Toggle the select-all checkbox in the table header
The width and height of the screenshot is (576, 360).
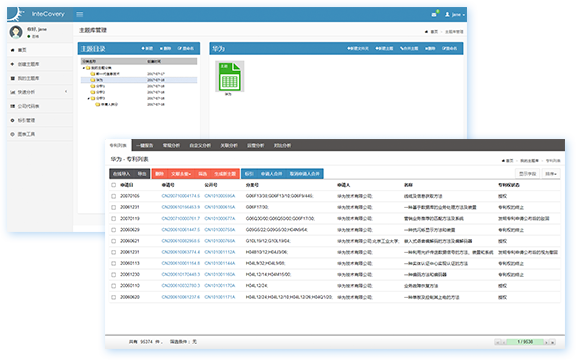(114, 185)
